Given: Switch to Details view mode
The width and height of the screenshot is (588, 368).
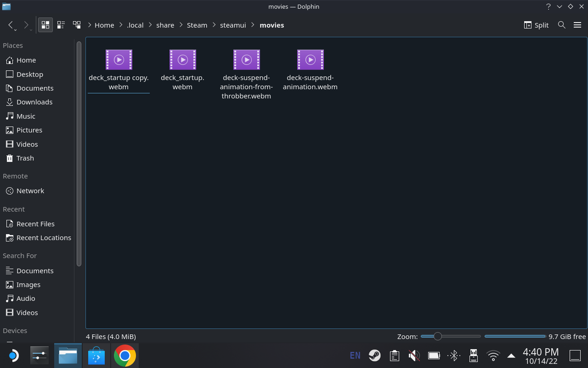Looking at the screenshot, I should tap(76, 25).
